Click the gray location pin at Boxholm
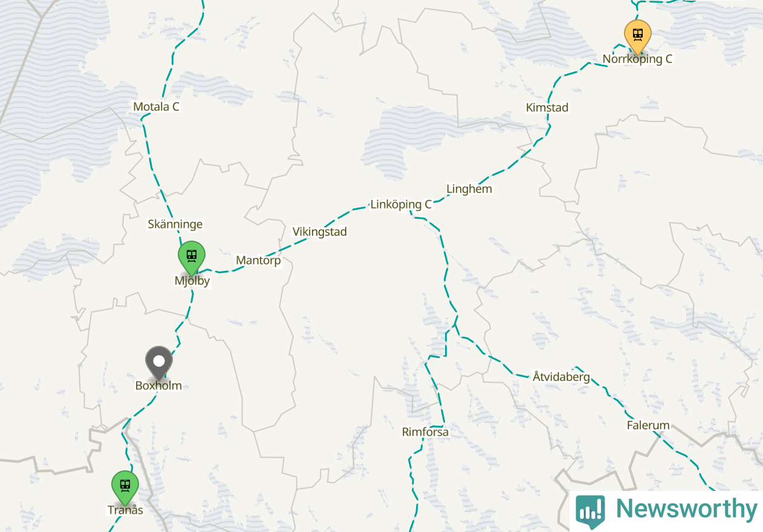763x532 pixels. click(x=159, y=363)
